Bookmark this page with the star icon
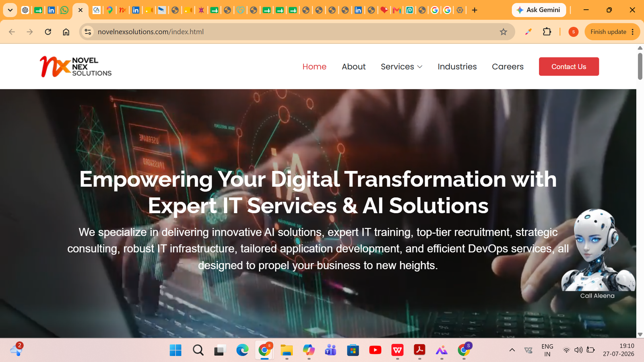The height and width of the screenshot is (362, 644). pyautogui.click(x=503, y=32)
